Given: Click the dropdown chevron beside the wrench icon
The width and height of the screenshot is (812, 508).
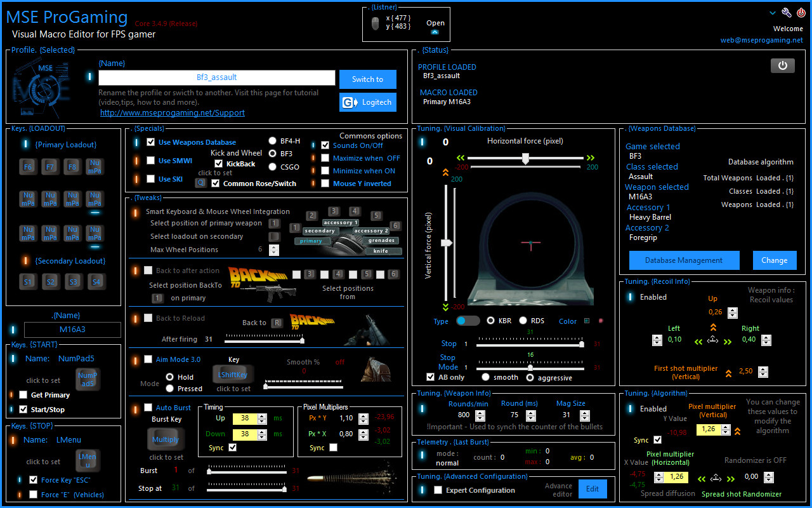Looking at the screenshot, I should [x=772, y=13].
